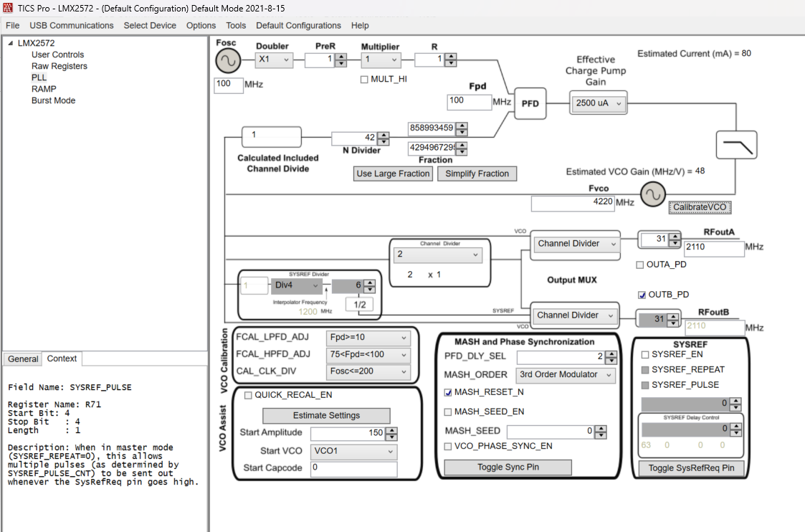The height and width of the screenshot is (532, 805).
Task: Increment the R divider stepper
Action: point(451,57)
